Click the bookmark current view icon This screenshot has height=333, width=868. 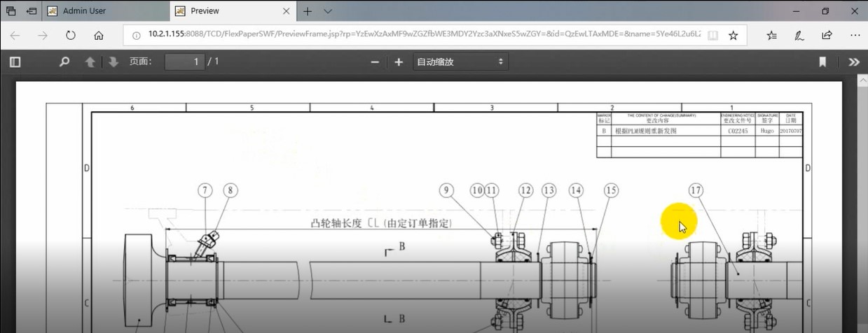tap(823, 62)
